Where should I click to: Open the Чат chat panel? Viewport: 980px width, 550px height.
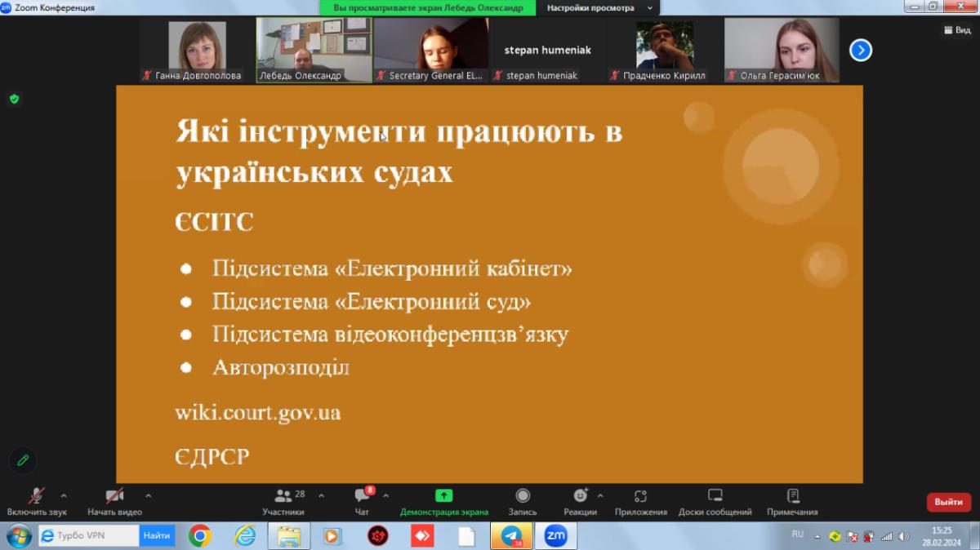coord(363,501)
